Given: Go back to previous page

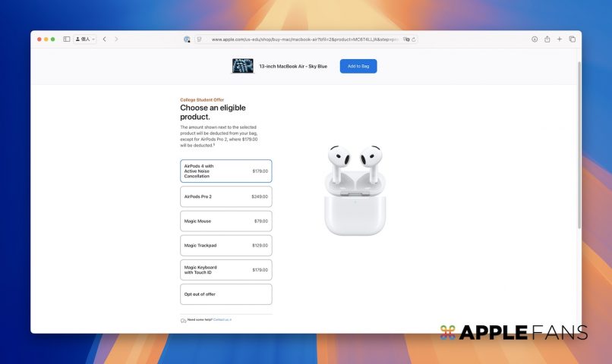Looking at the screenshot, I should [104, 39].
